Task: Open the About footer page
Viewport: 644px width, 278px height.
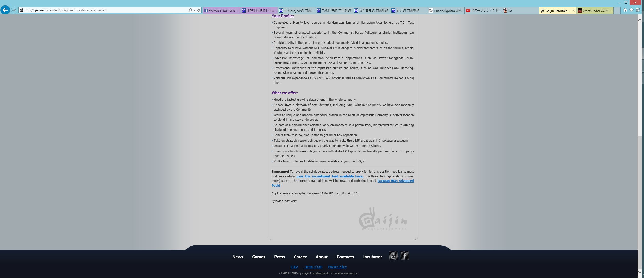Action: click(x=321, y=257)
